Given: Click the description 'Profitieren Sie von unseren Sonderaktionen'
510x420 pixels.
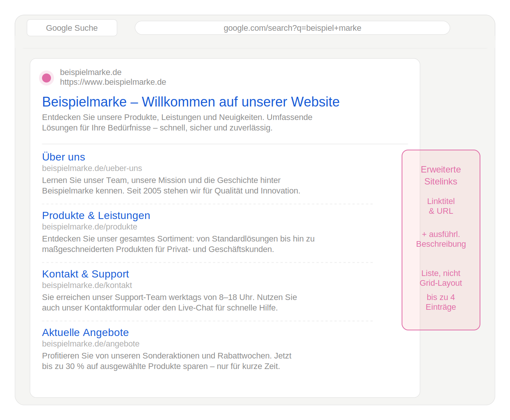Looking at the screenshot, I should pos(166,361).
